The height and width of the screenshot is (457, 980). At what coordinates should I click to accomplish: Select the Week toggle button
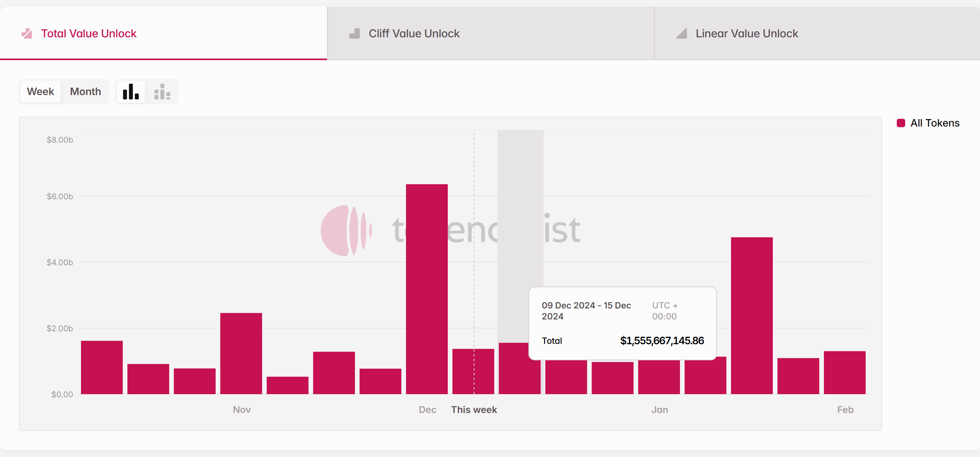point(39,92)
